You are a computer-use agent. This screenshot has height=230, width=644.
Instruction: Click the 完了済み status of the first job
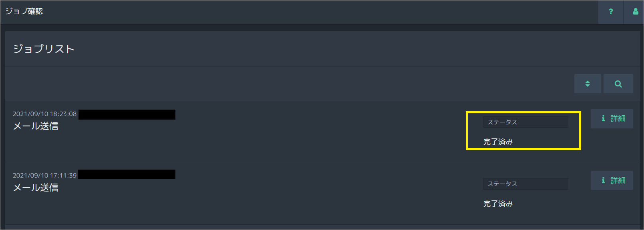click(498, 142)
